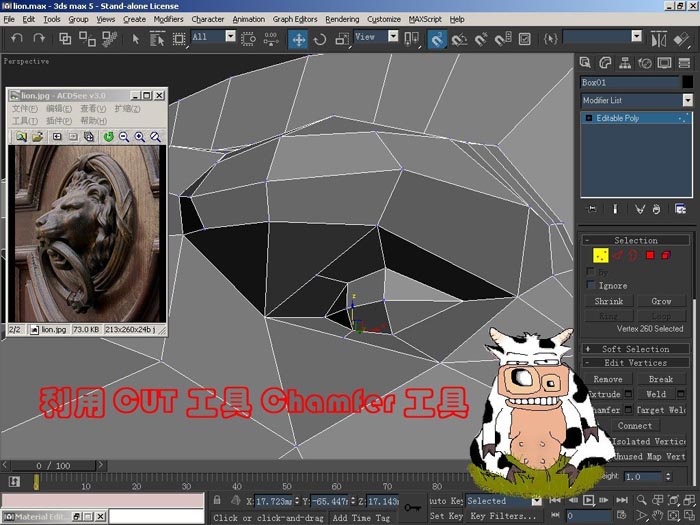Image resolution: width=700 pixels, height=525 pixels.
Task: Click the Chamfer settings box
Action: coord(629,409)
